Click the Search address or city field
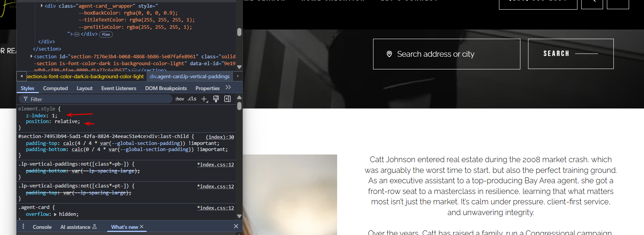The image size is (644, 235). tap(447, 54)
